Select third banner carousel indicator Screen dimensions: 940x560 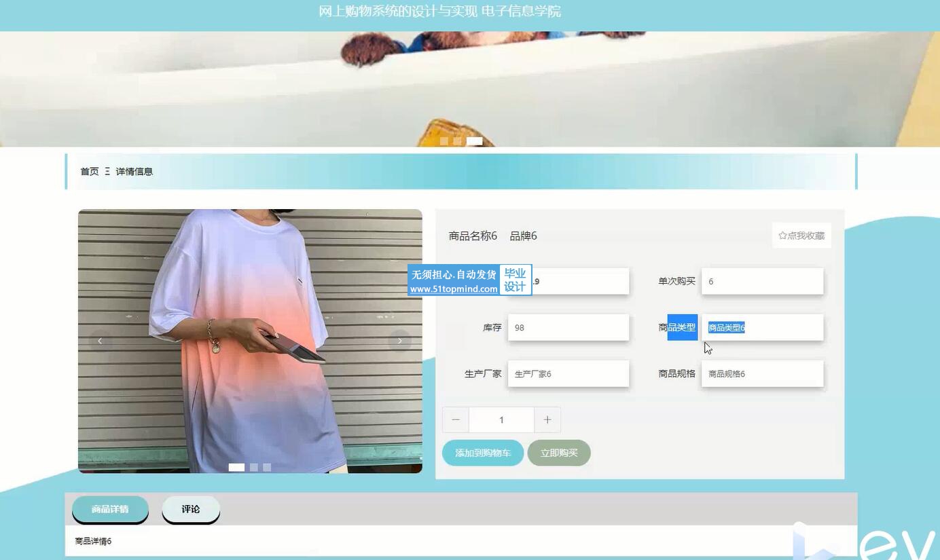point(475,141)
